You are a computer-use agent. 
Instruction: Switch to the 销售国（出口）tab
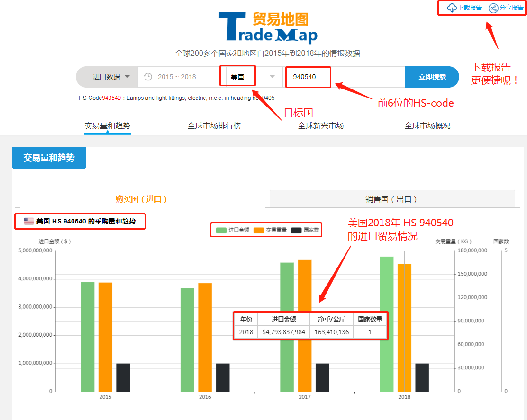pyautogui.click(x=392, y=199)
